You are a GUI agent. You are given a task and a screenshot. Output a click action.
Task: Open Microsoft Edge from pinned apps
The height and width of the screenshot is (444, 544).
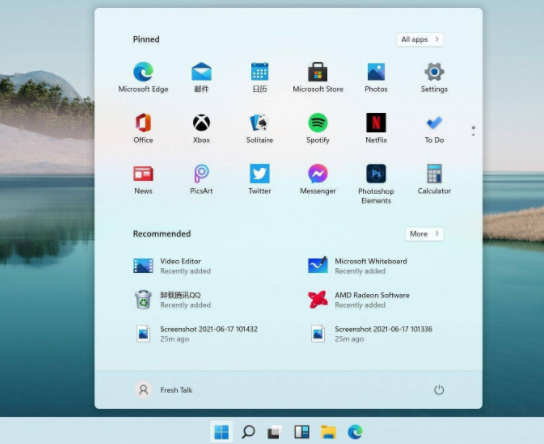click(x=143, y=77)
